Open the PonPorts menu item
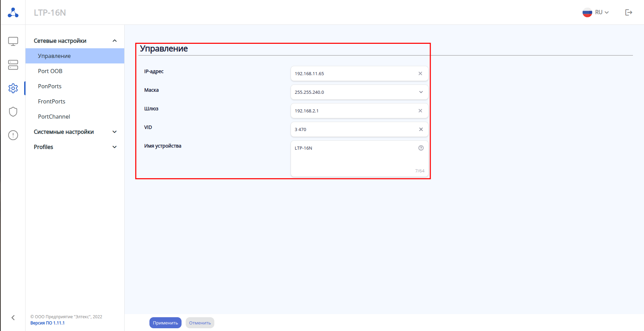The height and width of the screenshot is (331, 644). point(50,86)
